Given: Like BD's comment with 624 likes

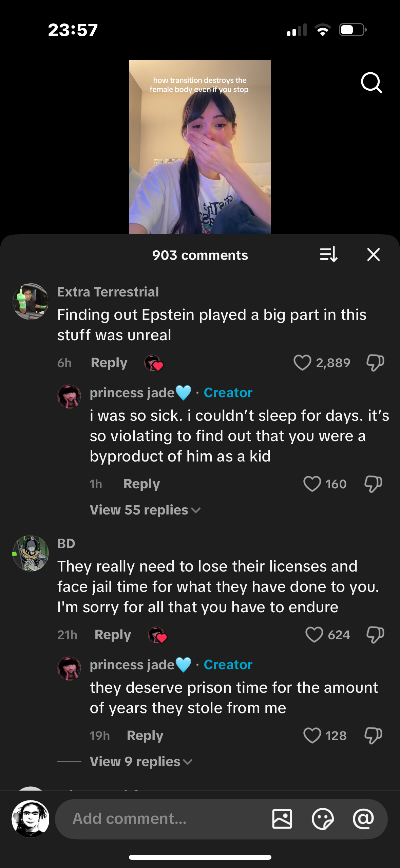Looking at the screenshot, I should tap(314, 634).
